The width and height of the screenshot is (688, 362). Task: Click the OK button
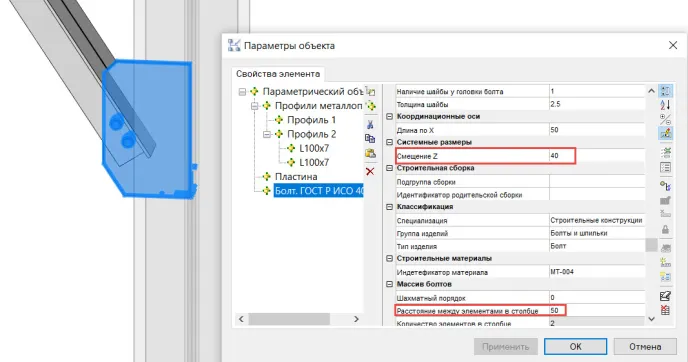point(576,347)
